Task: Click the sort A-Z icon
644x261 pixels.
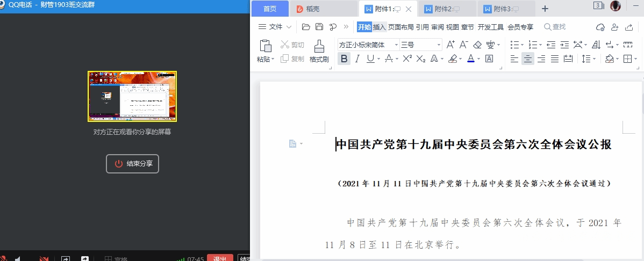Action: click(x=596, y=45)
